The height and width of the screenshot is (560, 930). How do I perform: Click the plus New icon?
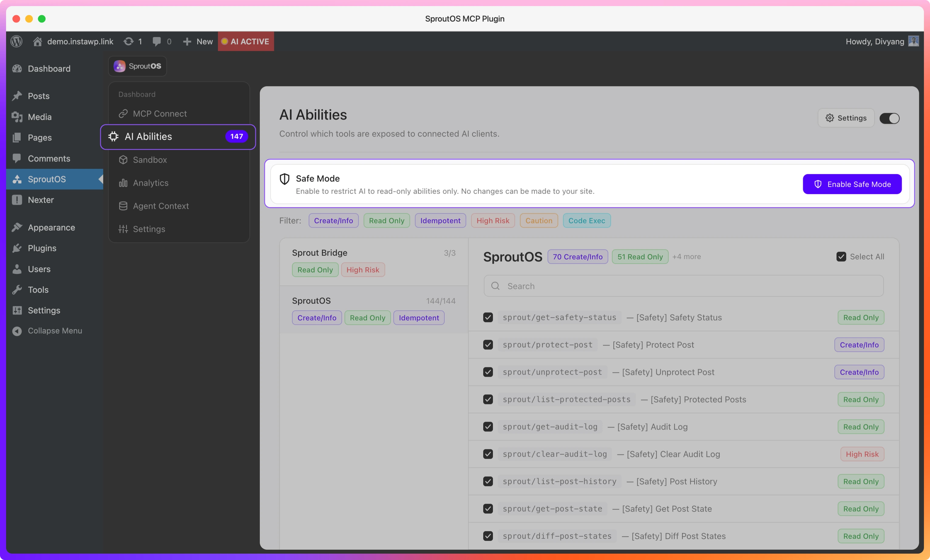coord(187,42)
